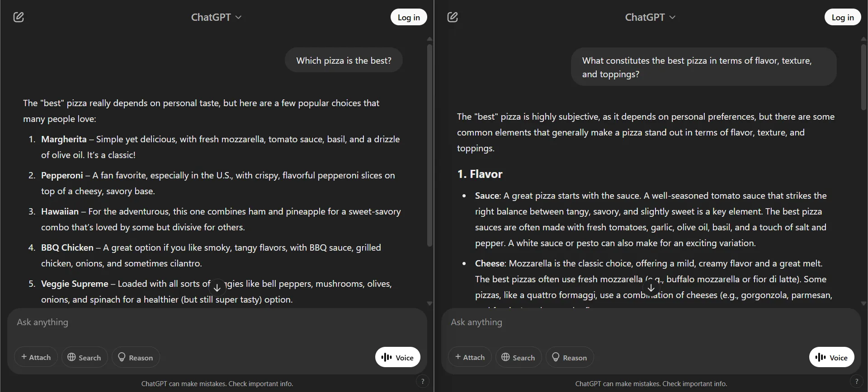868x392 pixels.
Task: Toggle Reason in the left pane
Action: [135, 357]
